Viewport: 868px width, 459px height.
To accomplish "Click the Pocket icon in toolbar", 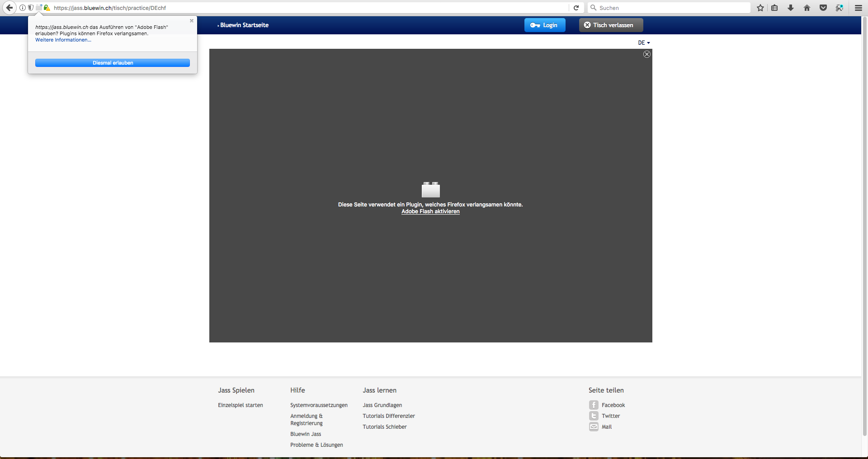I will (x=823, y=8).
